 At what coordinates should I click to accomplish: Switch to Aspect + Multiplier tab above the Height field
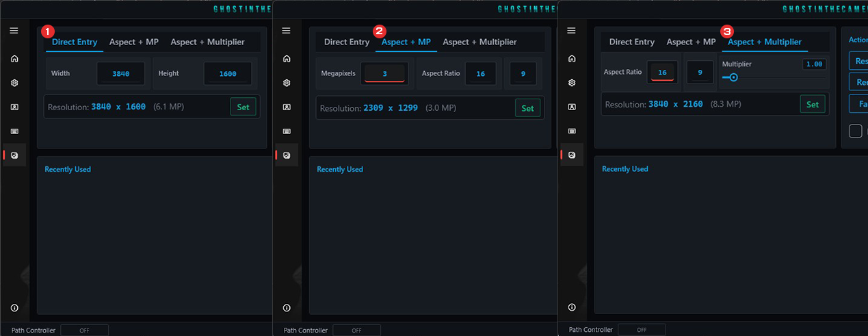coord(207,42)
